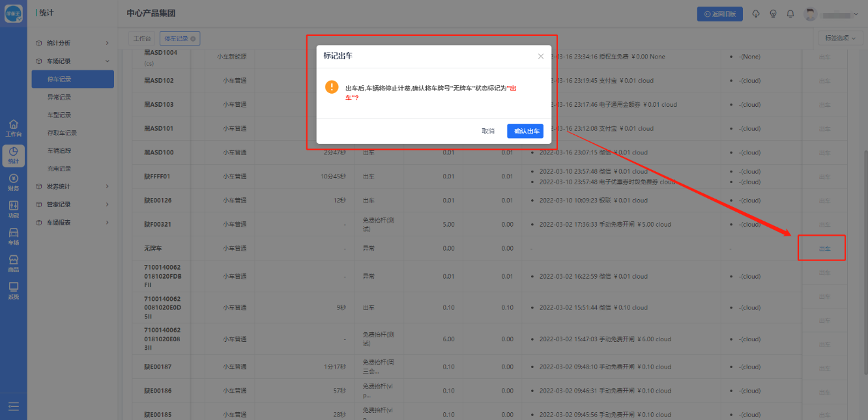Click 出车 in the 黑ASD102 row

pos(824,81)
